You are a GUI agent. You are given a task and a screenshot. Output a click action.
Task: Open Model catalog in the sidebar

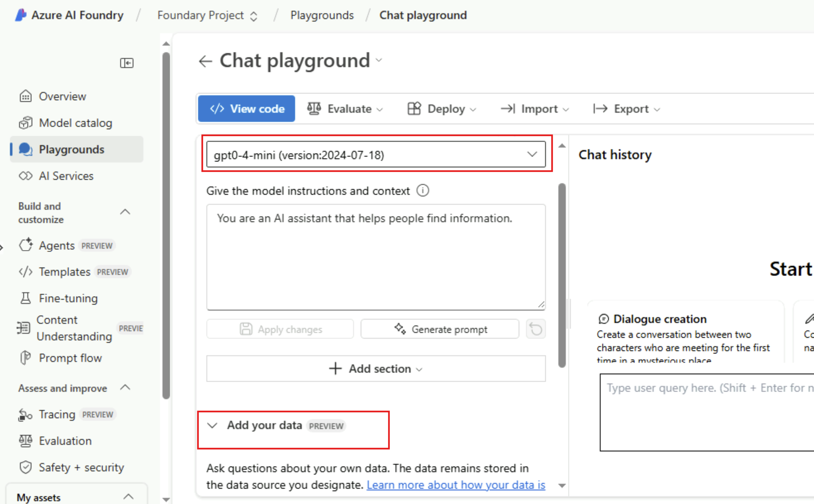76,123
